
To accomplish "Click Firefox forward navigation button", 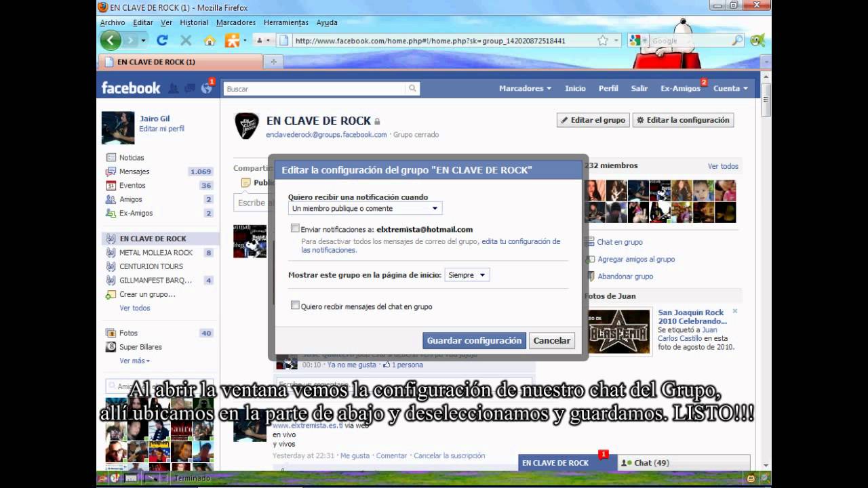I will click(x=130, y=41).
